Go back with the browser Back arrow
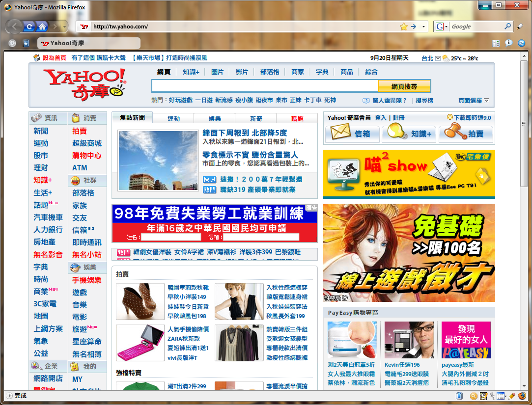Viewport: 532px width, 405px height. coord(14,27)
